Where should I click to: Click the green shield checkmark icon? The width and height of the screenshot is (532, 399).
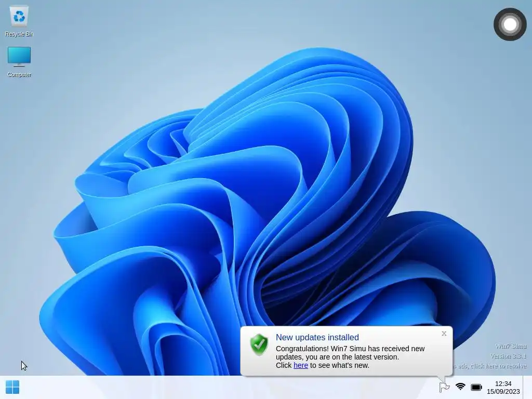(x=259, y=344)
